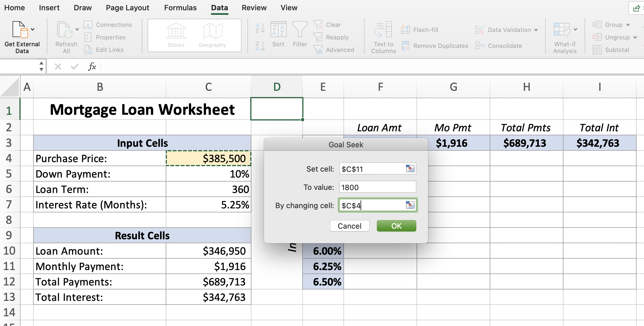This screenshot has height=326, width=644.
Task: Open the Sort dialog
Action: 278,34
